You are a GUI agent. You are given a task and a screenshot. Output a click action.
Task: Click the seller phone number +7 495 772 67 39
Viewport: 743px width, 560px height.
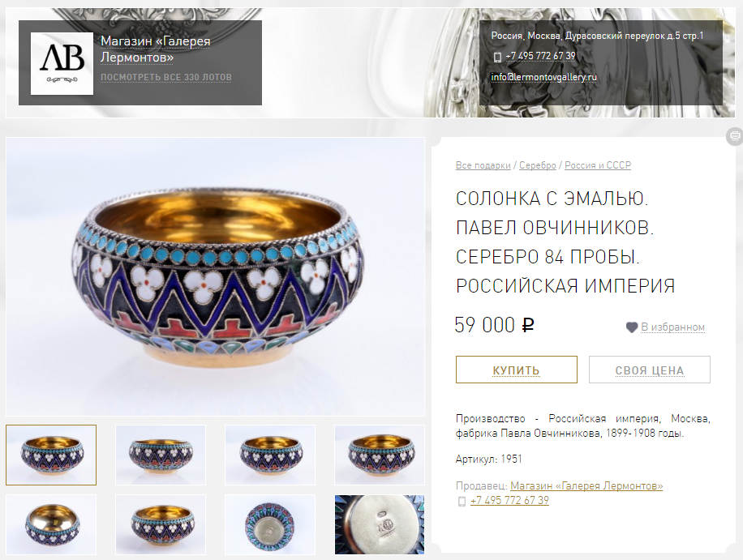pyautogui.click(x=509, y=500)
